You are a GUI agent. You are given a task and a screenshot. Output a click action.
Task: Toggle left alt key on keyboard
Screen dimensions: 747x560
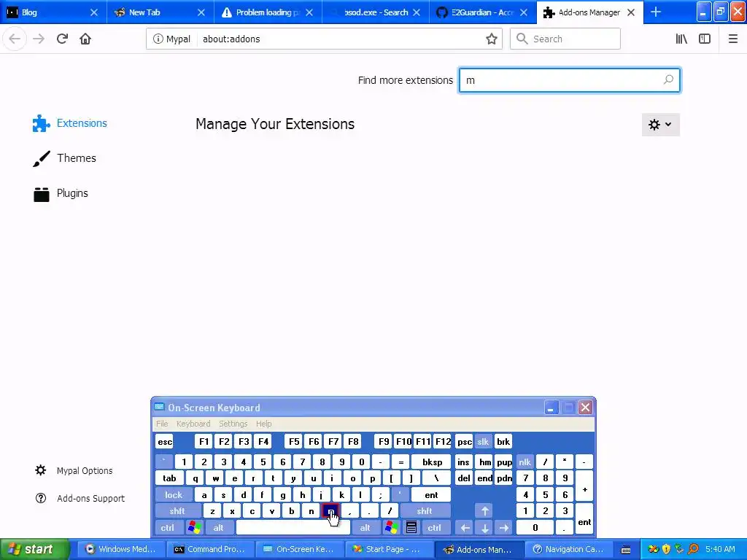(x=219, y=528)
